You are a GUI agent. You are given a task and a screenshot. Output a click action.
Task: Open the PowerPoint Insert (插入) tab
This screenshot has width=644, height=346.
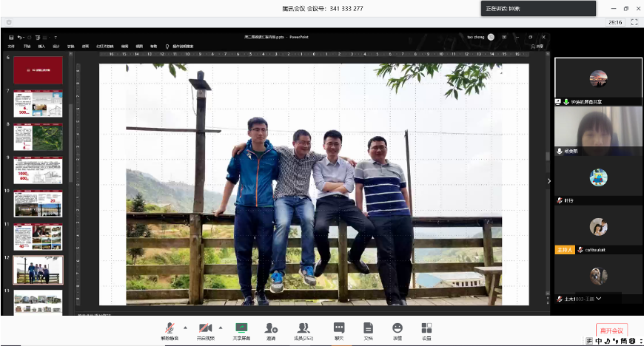[41, 46]
